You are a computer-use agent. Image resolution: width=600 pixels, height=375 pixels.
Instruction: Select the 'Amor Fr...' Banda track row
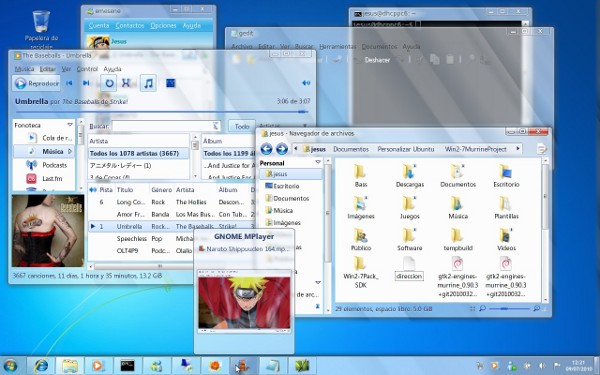coord(170,214)
